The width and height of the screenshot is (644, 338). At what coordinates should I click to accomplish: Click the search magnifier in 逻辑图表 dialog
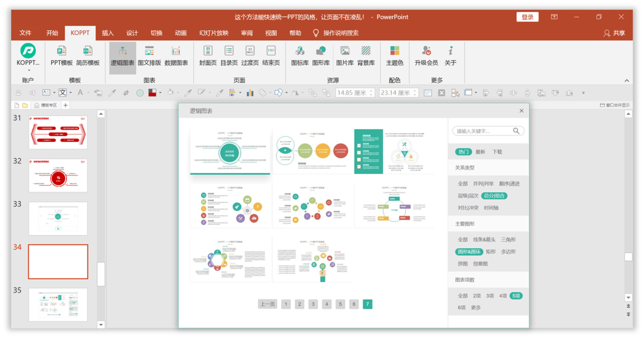[x=516, y=131]
